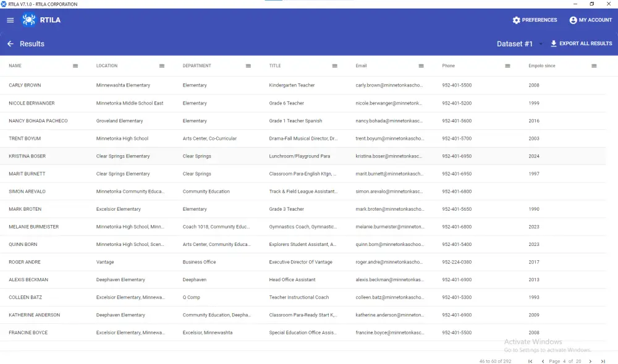Sort by the LOCATION column header

click(107, 66)
